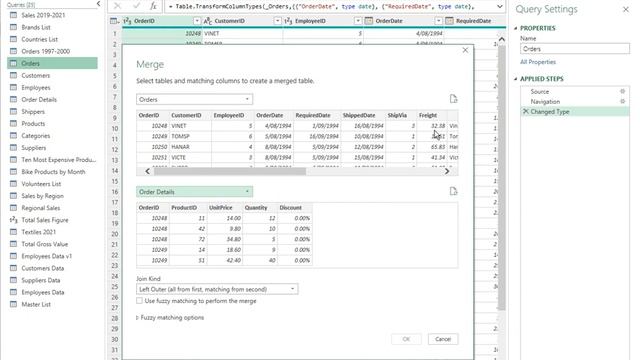
Task: Click the CustomerID column data type icon
Action: [x=208, y=21]
